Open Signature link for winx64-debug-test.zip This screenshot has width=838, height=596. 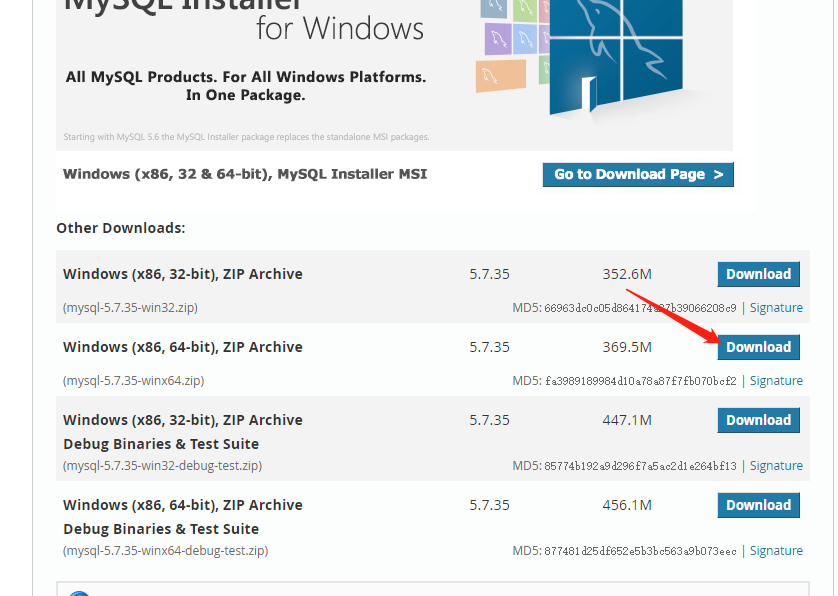(776, 551)
